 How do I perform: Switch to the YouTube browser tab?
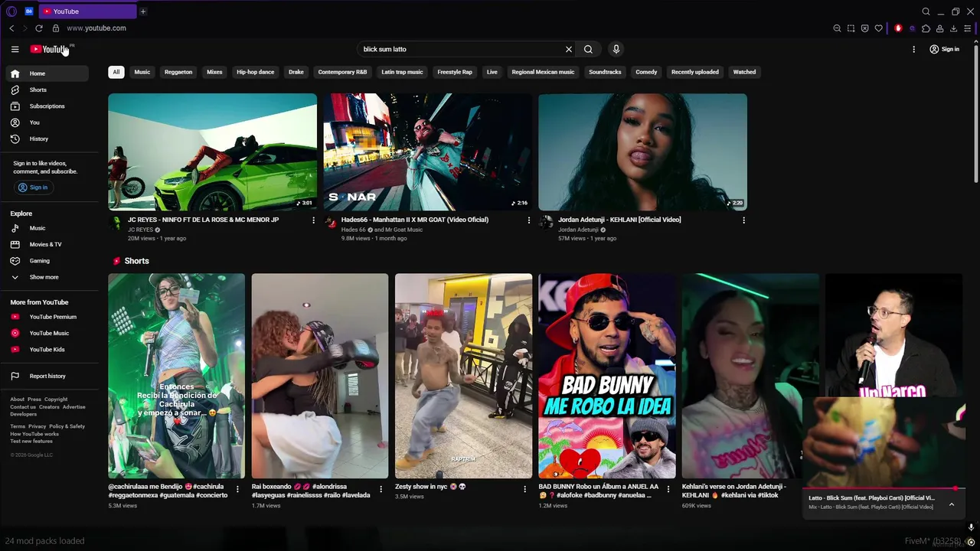coord(87,11)
